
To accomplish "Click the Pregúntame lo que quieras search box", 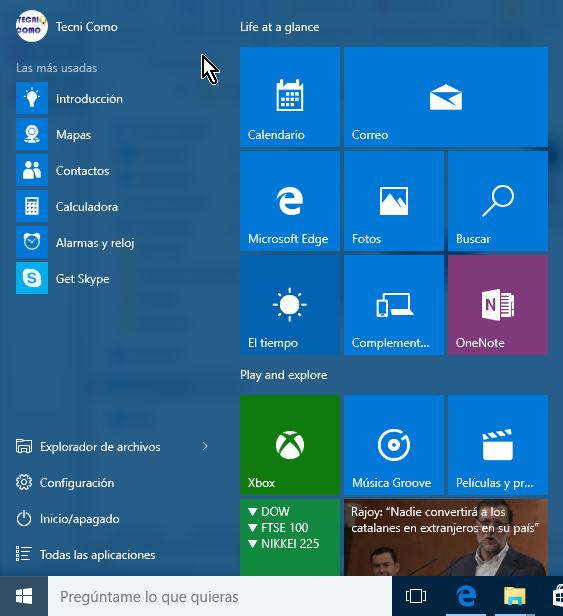I will click(x=220, y=596).
